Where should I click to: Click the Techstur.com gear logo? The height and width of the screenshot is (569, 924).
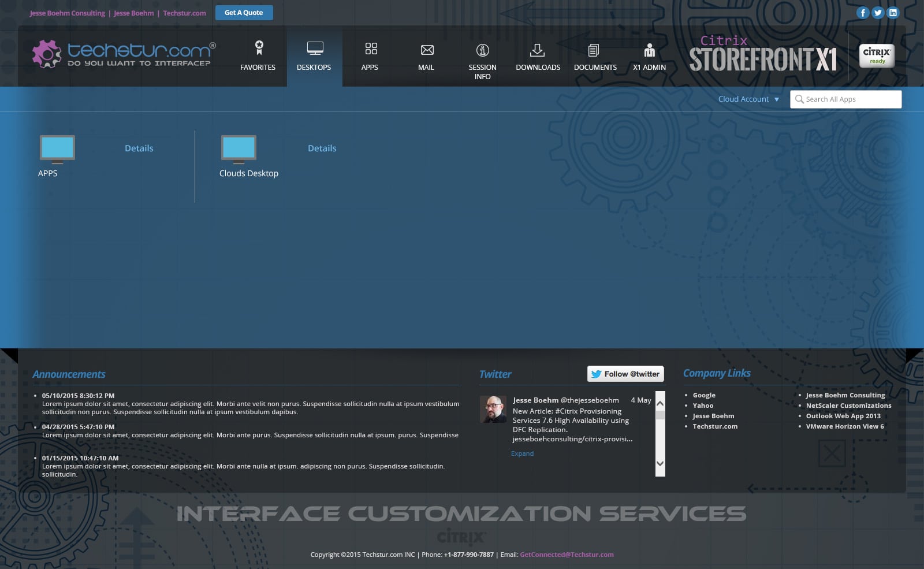coord(46,54)
